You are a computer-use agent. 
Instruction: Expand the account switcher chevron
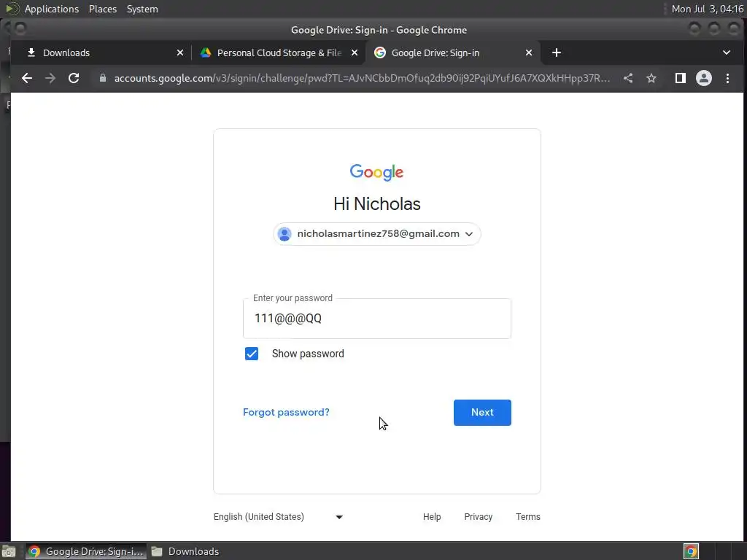pos(469,234)
